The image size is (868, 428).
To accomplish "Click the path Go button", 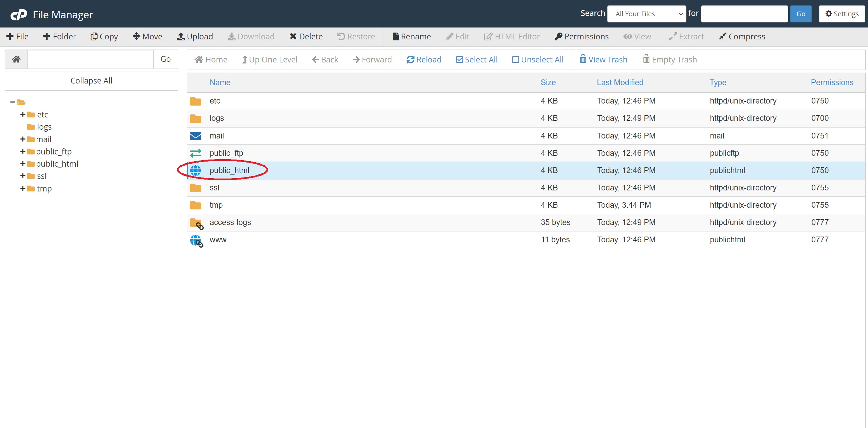I will pos(166,59).
